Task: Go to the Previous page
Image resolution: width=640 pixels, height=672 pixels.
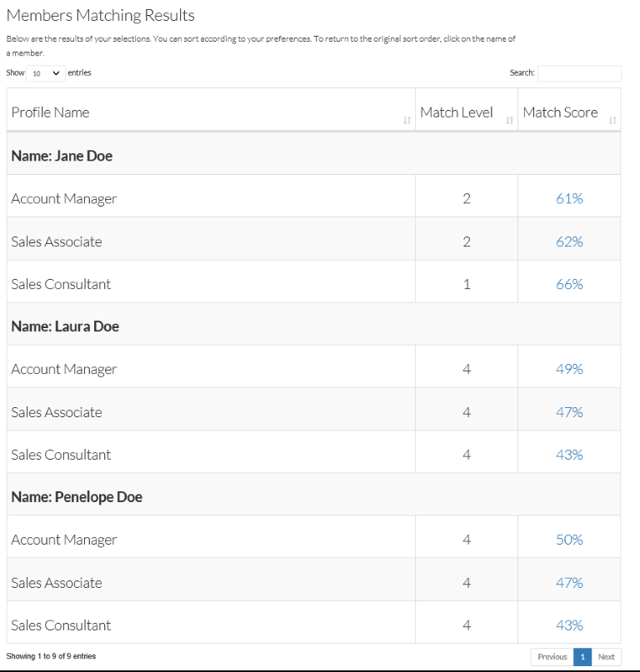Action: [x=552, y=656]
